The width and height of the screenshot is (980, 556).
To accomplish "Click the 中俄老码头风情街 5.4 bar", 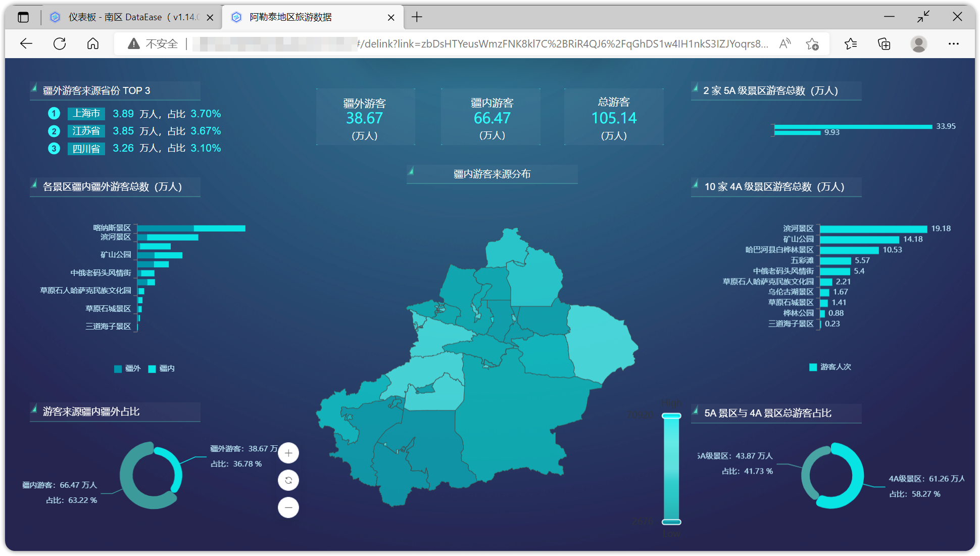I will 835,271.
